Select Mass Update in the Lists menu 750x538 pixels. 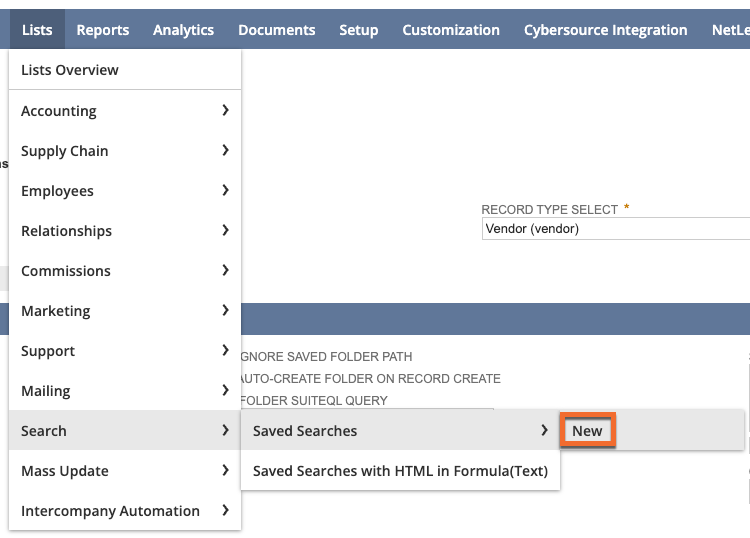point(65,471)
